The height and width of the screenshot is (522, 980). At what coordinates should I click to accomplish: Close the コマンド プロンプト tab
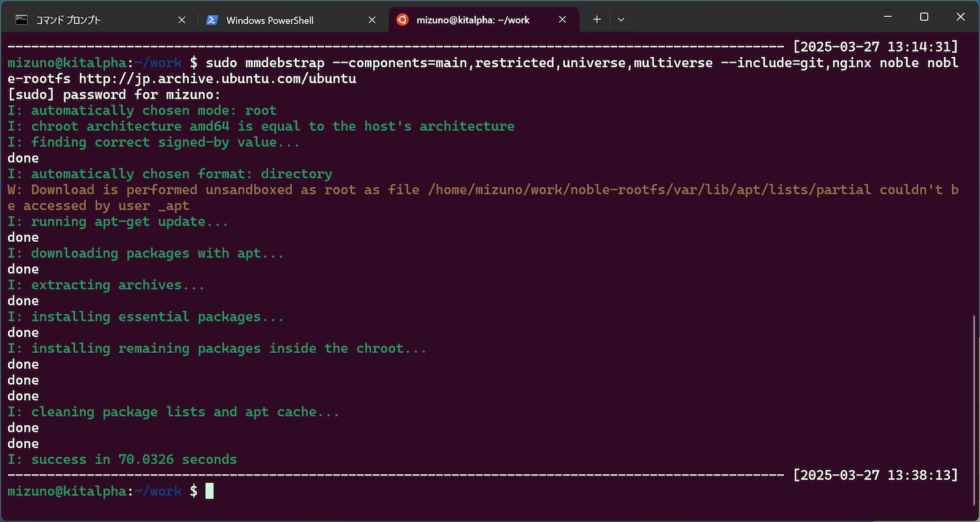point(182,20)
